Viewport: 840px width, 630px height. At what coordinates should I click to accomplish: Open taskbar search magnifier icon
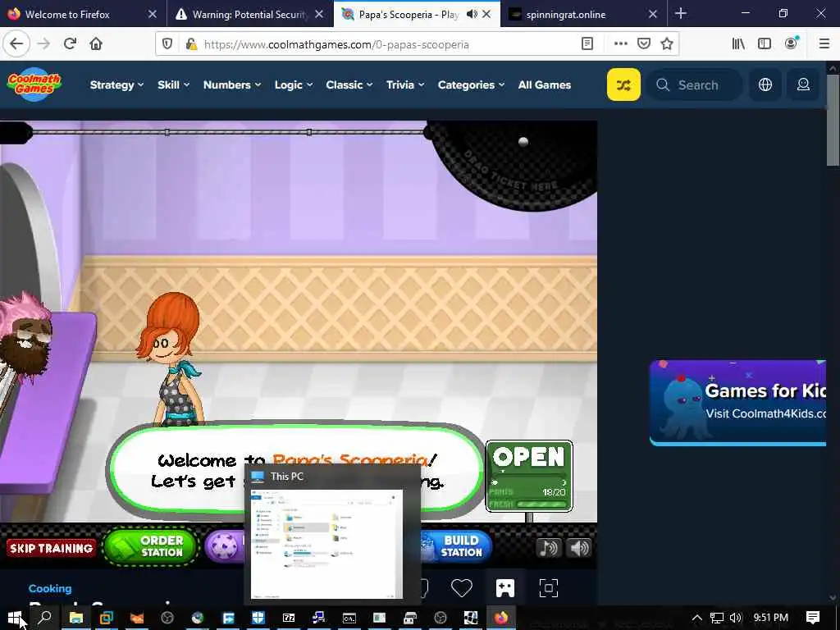point(46,618)
